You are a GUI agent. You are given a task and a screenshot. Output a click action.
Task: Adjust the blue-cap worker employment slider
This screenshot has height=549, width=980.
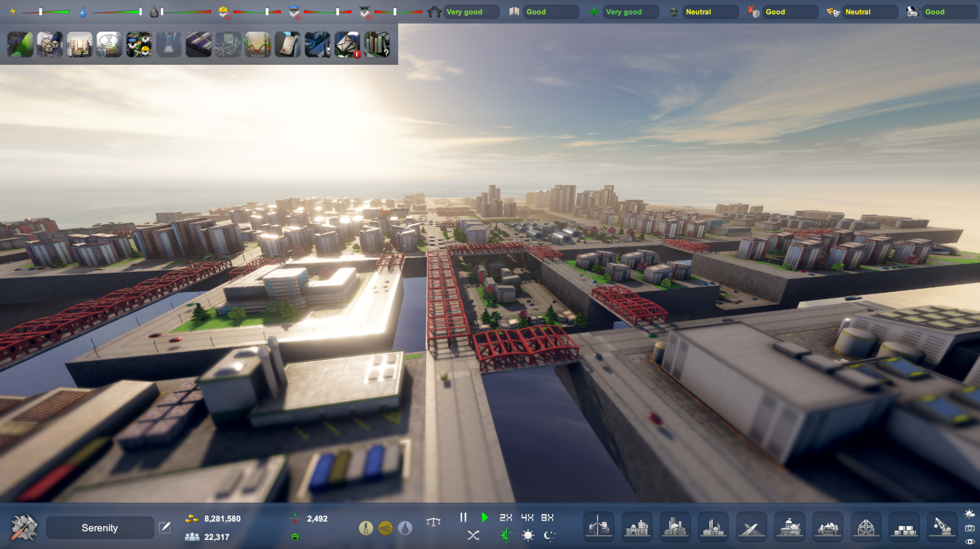pos(328,12)
